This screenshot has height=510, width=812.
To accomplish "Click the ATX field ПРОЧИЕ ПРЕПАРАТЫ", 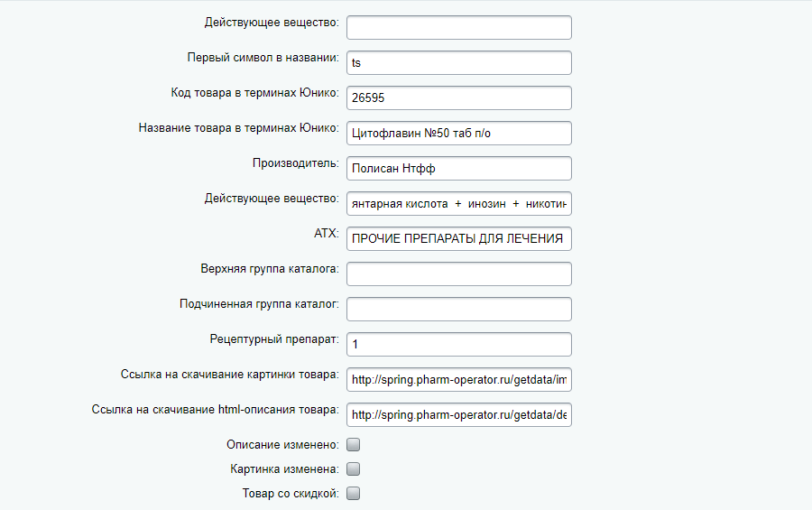I will pos(459,239).
